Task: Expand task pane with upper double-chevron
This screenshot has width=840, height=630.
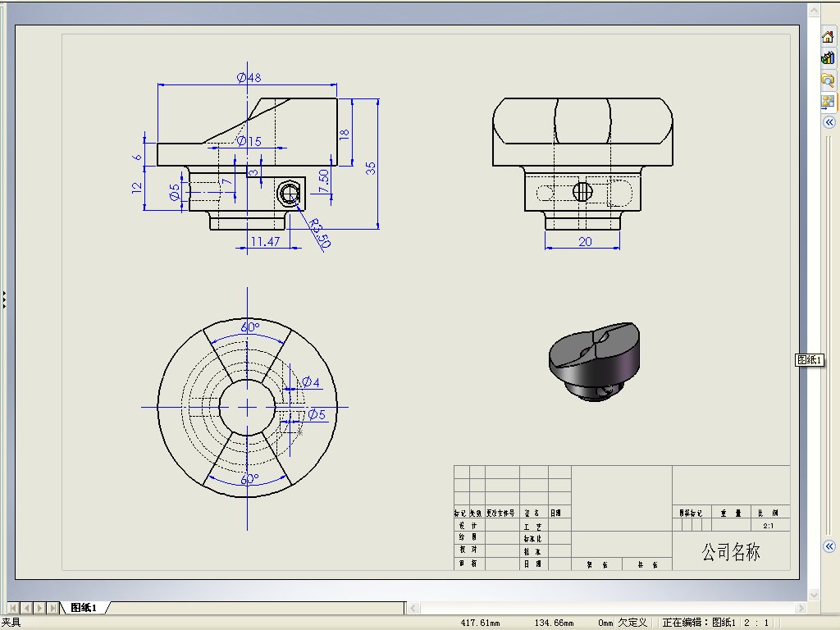Action: pos(829,123)
